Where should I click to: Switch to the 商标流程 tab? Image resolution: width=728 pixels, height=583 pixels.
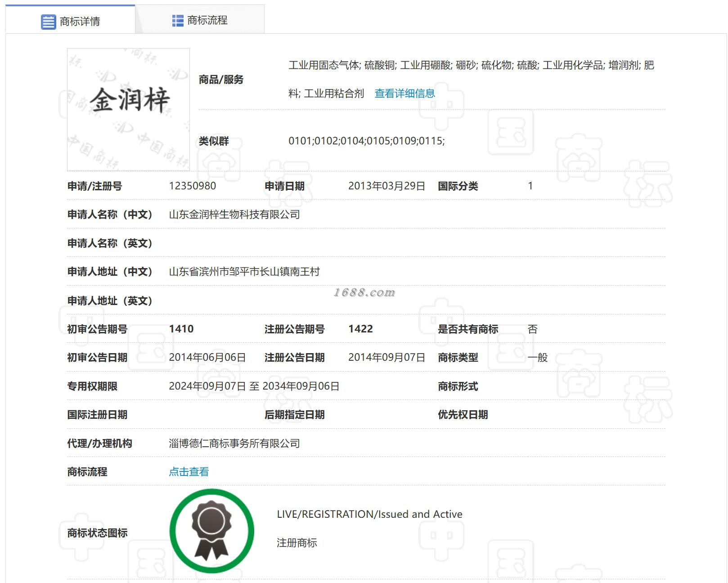[200, 20]
